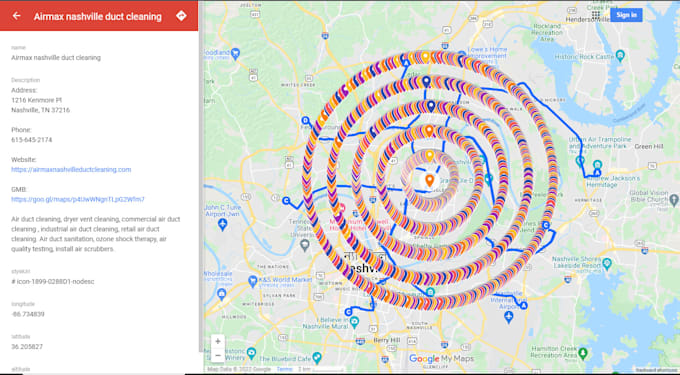Viewport: 680px width, 375px height.
Task: Select the Nashville International Airport plane marker
Action: (509, 317)
